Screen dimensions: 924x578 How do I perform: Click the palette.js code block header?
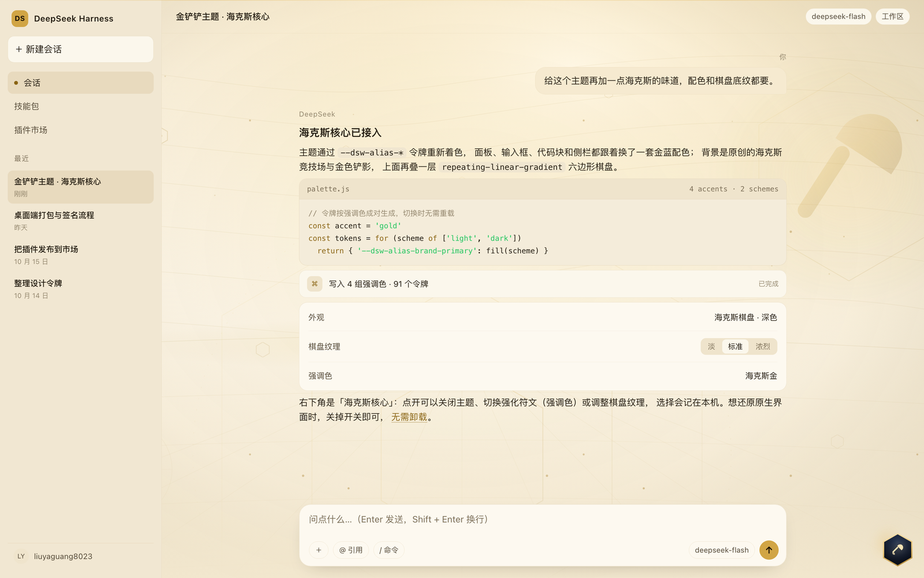(x=543, y=189)
